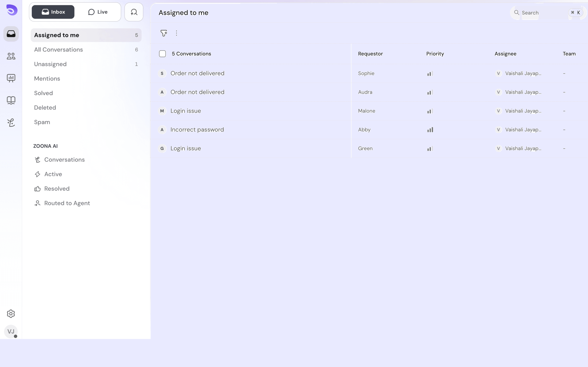Click the Priority column header
The width and height of the screenshot is (588, 367).
(435, 54)
